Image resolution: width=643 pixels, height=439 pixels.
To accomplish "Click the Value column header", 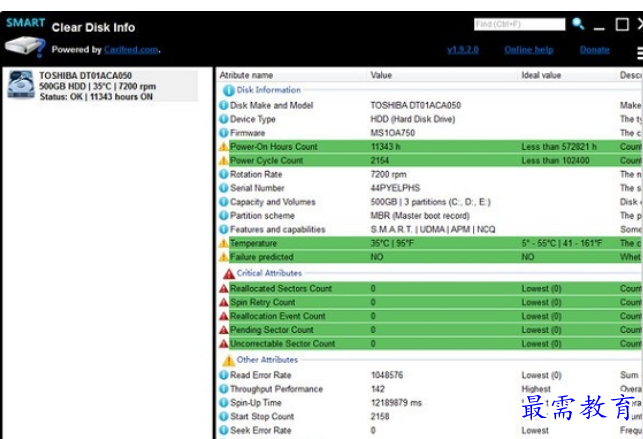I will pos(381,75).
